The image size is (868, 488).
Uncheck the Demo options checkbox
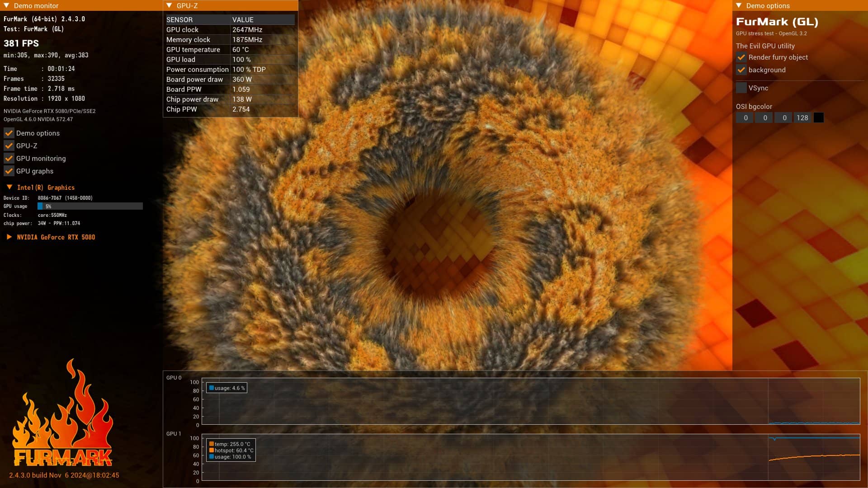pos(9,133)
